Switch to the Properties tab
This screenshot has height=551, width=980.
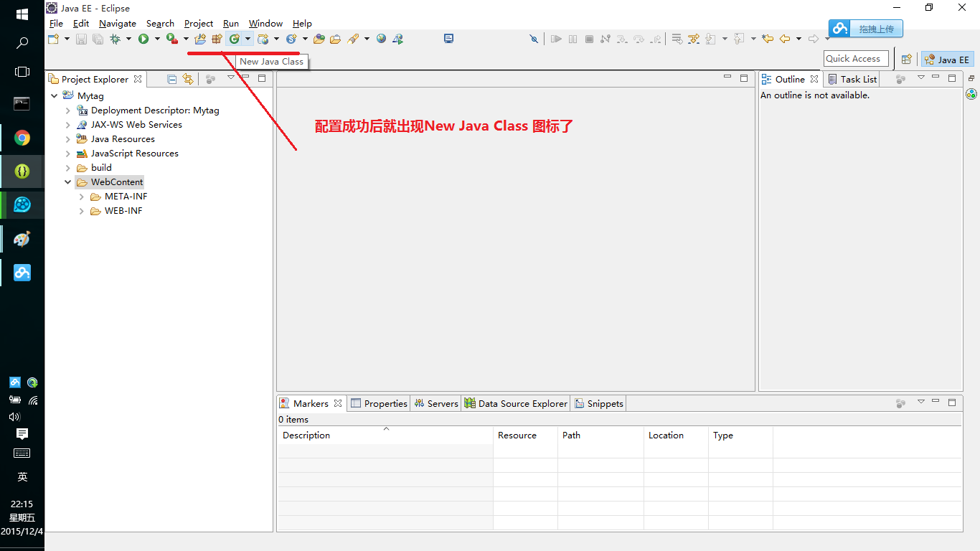click(x=379, y=403)
